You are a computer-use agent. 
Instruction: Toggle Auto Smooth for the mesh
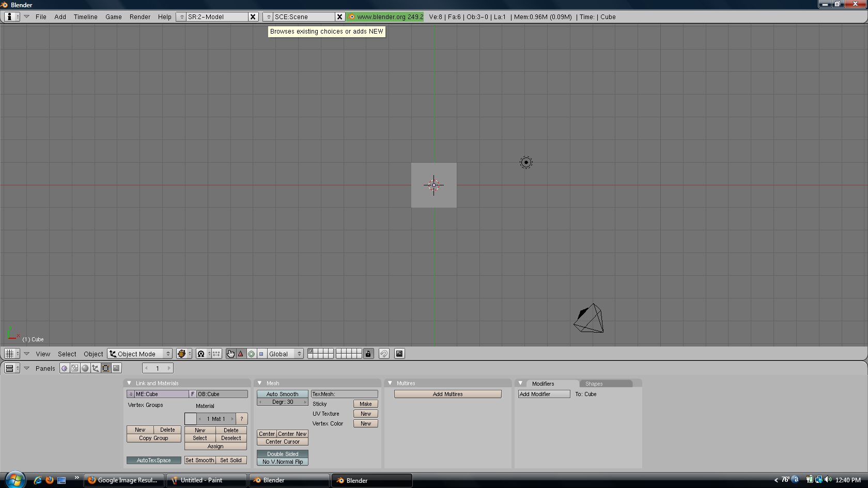283,394
